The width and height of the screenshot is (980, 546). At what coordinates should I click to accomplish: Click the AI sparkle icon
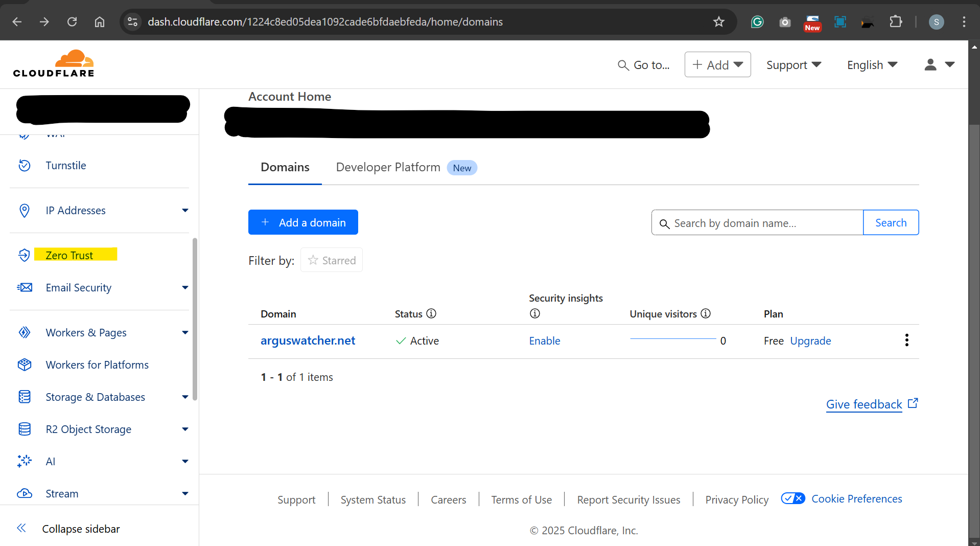(x=25, y=461)
